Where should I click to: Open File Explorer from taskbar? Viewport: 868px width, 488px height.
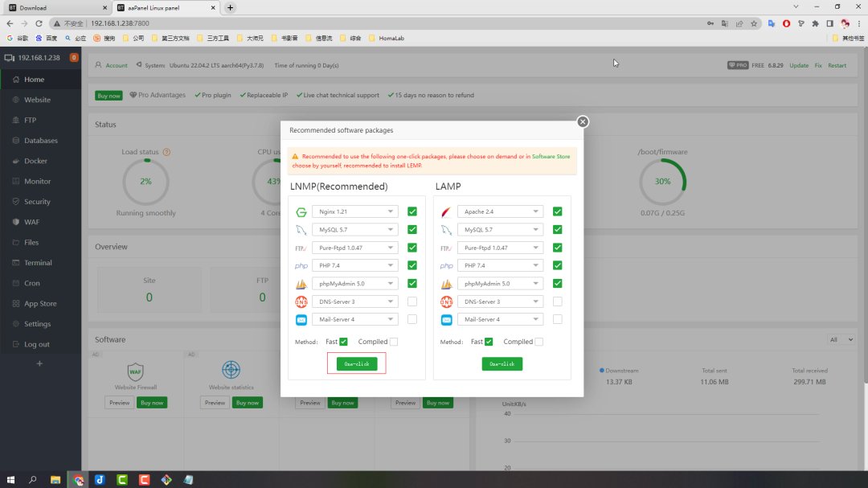pos(55,480)
